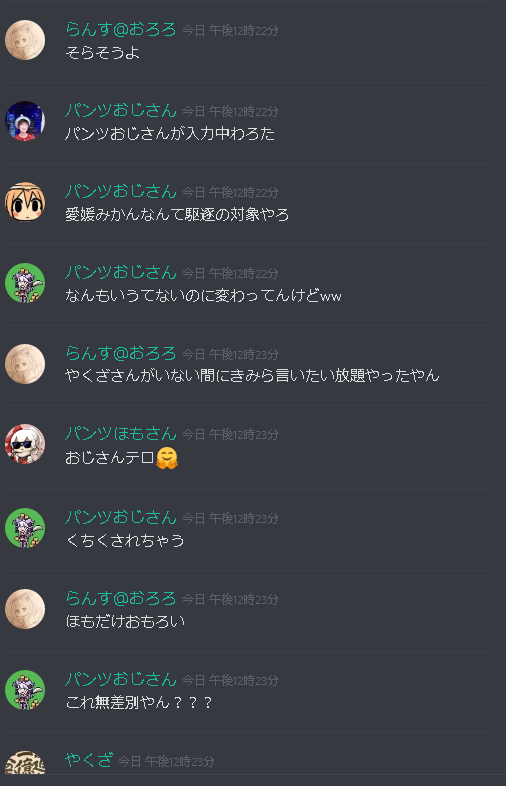This screenshot has height=786, width=506.
Task: Click the green avatar beside the くちくされちゃう message
Action: (25, 528)
